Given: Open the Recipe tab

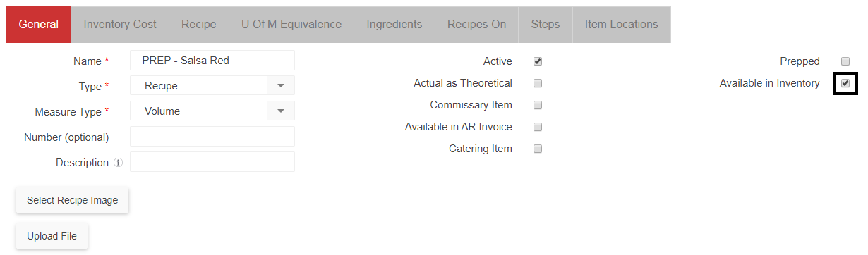Looking at the screenshot, I should pos(199,24).
